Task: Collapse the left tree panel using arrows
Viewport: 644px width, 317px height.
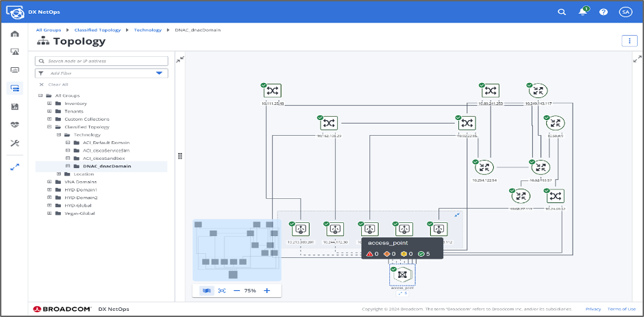Action: 179,60
